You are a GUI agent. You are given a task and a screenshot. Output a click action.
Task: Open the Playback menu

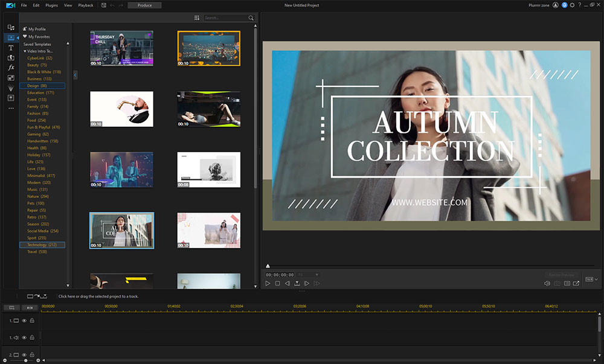pos(85,5)
